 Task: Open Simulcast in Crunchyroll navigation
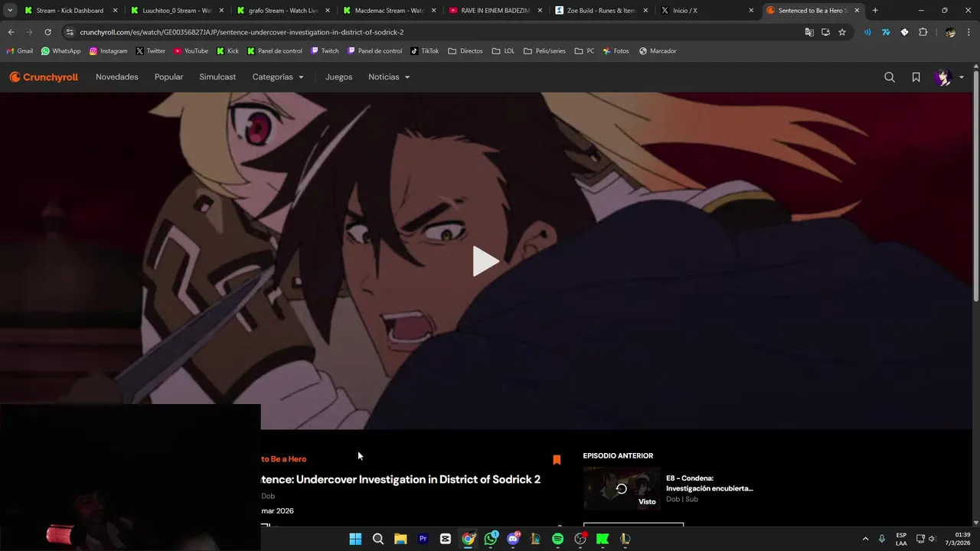pos(217,77)
